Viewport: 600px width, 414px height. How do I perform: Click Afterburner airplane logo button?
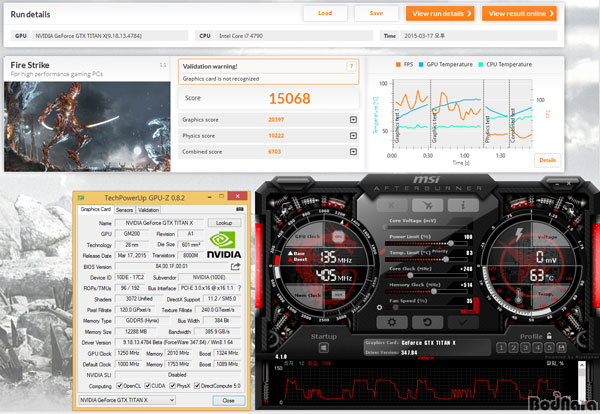click(x=427, y=205)
